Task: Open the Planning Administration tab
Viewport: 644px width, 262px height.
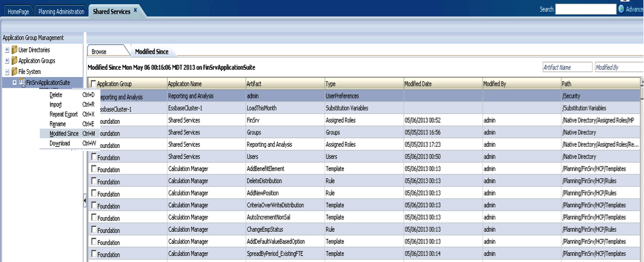Action: click(x=61, y=11)
